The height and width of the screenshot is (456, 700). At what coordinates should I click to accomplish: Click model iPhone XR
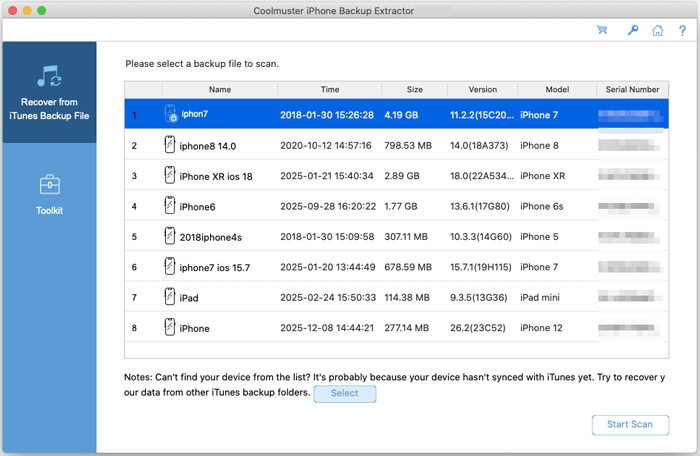pyautogui.click(x=542, y=176)
